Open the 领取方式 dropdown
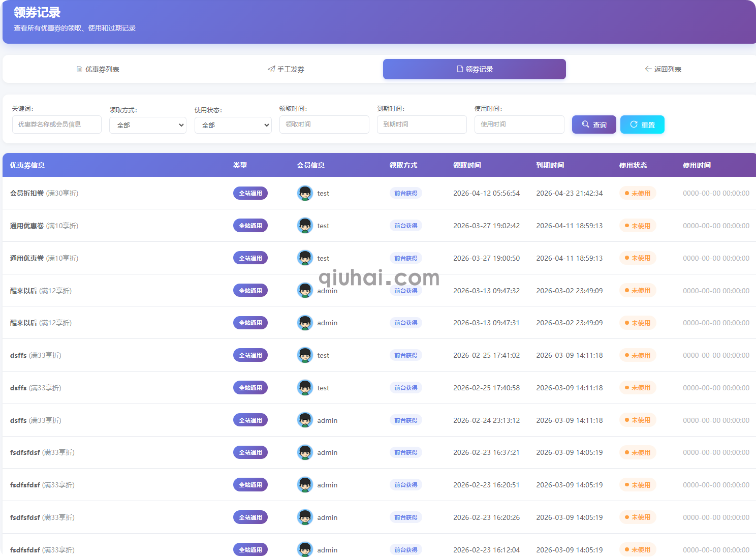 click(148, 125)
